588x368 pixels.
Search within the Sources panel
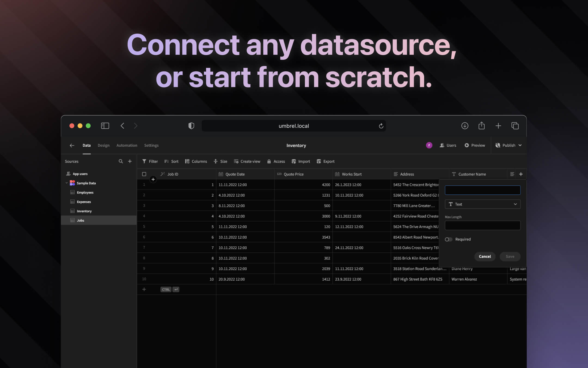[x=121, y=161]
